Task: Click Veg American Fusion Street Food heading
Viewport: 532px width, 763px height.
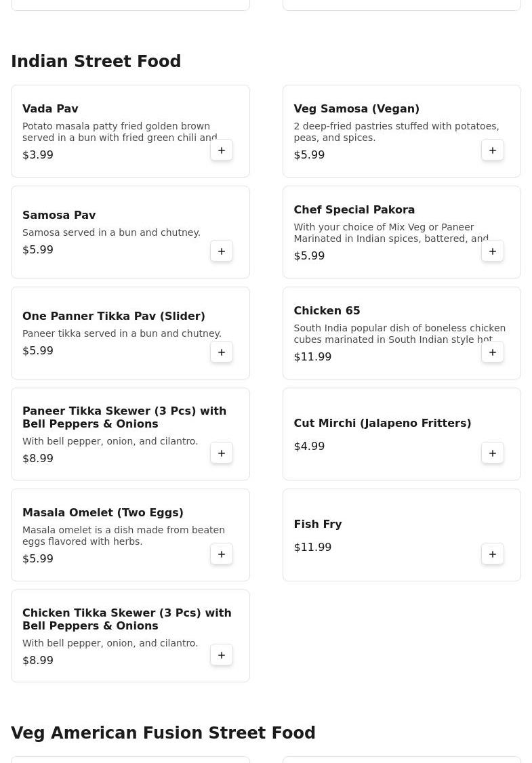Action: tap(163, 733)
